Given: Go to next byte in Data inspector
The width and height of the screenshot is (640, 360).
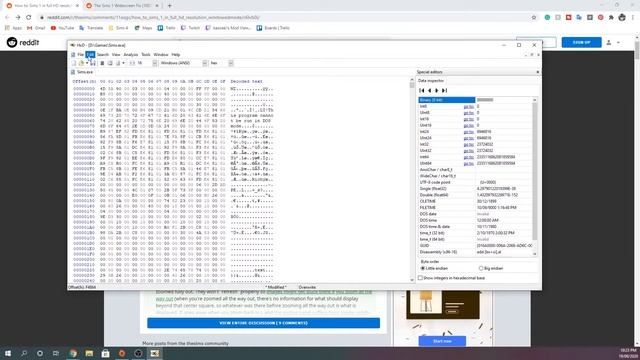Looking at the screenshot, I should tap(437, 90).
